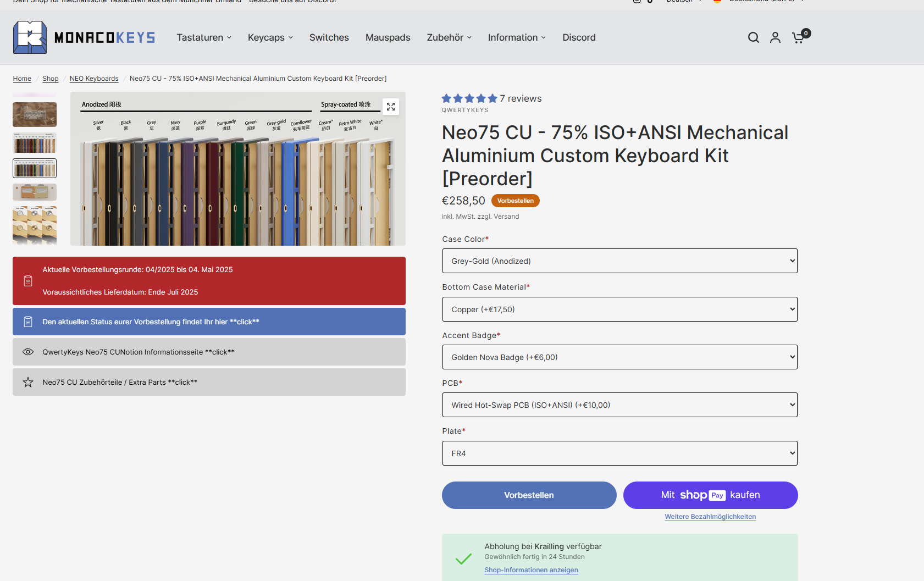Open the Case Color dropdown
Image resolution: width=924 pixels, height=581 pixels.
coord(620,261)
